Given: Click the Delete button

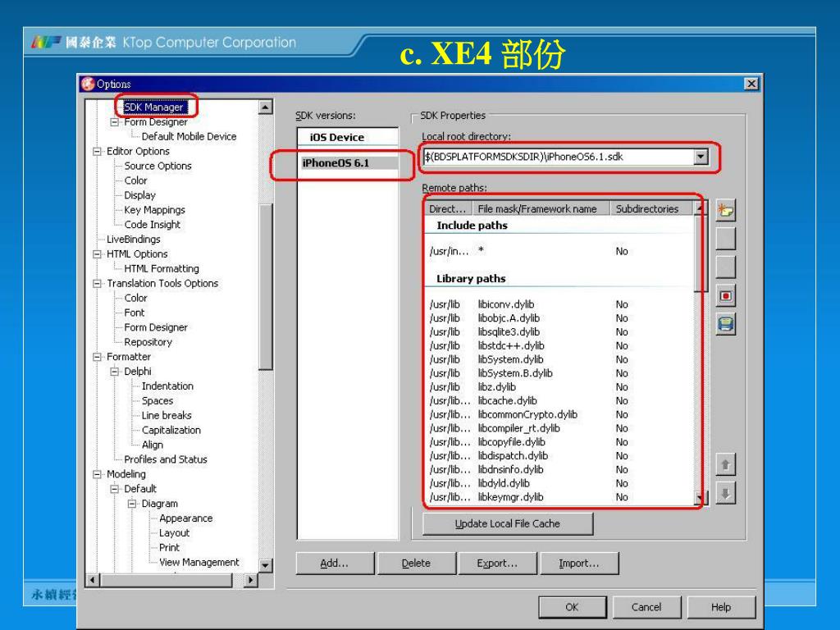Looking at the screenshot, I should point(416,564).
